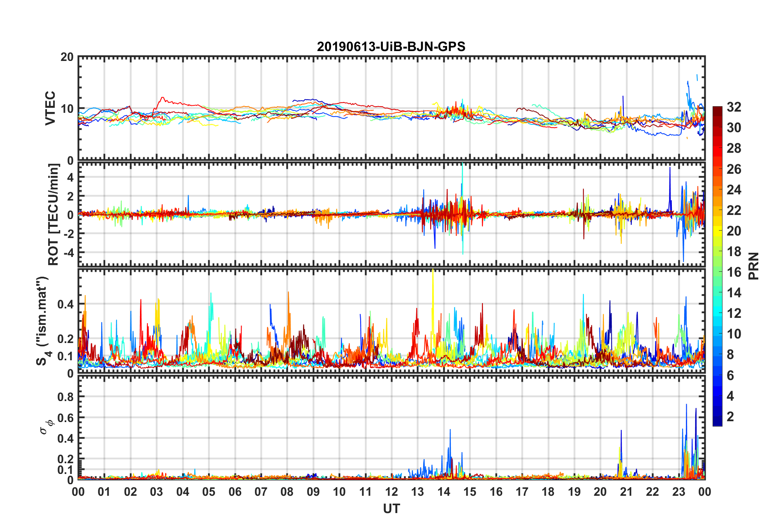Image resolution: width=783 pixels, height=532 pixels.
Task: Click the UT hour tick label "21"
Action: coord(626,492)
